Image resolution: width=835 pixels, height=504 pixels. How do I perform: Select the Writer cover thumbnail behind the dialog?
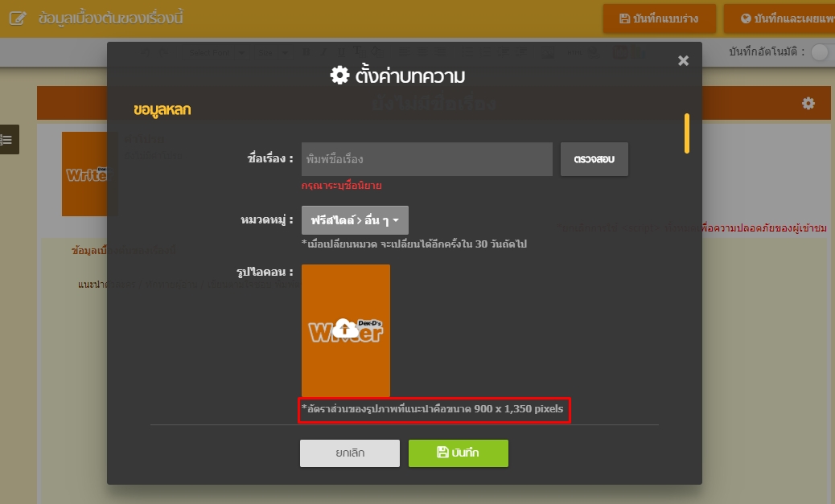[x=84, y=174]
